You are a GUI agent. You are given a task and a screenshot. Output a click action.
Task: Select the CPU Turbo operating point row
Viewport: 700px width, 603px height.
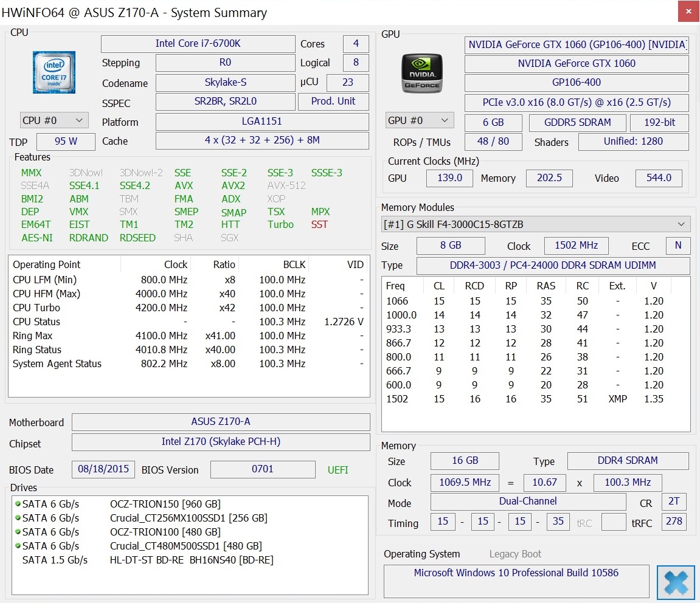coord(189,308)
